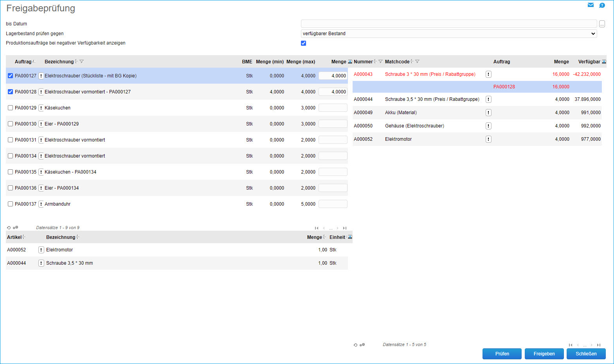Click filter icon beside Bezeichnung column header
This screenshot has width=614, height=364.
tap(82, 62)
